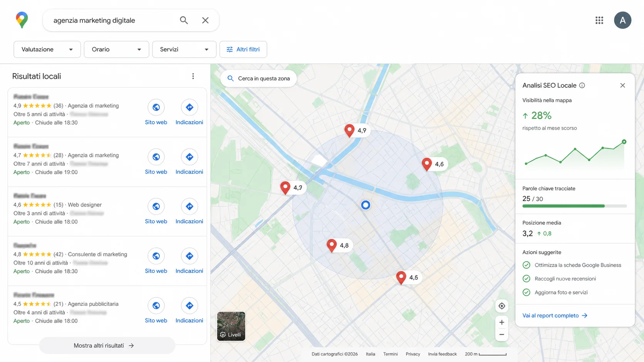Viewport: 644px width, 362px height.
Task: Open website of the 4,9 rated agency
Action: point(156,112)
